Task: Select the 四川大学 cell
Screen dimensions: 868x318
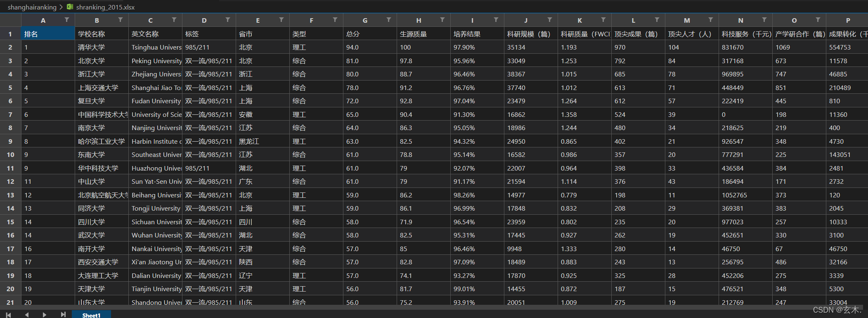Action: 102,222
